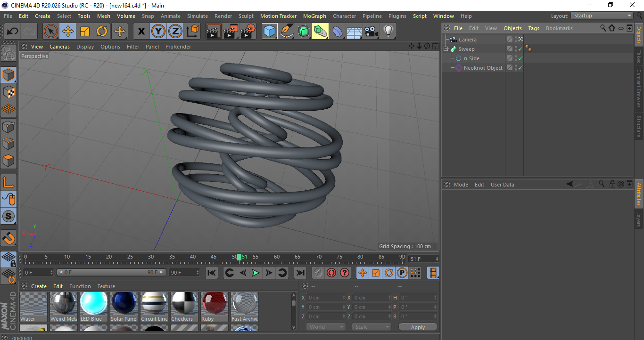Switch to Edges mode
644x340 pixels.
pos(8,143)
